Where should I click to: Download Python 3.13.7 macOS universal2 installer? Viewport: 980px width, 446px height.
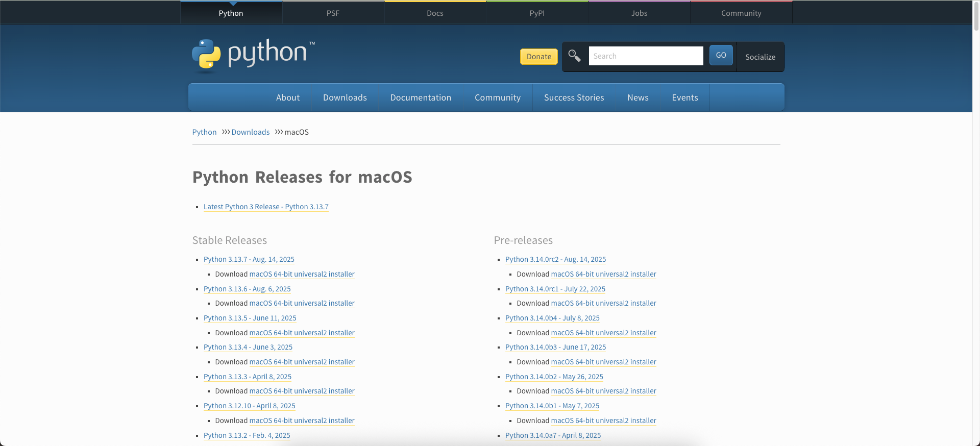point(302,274)
